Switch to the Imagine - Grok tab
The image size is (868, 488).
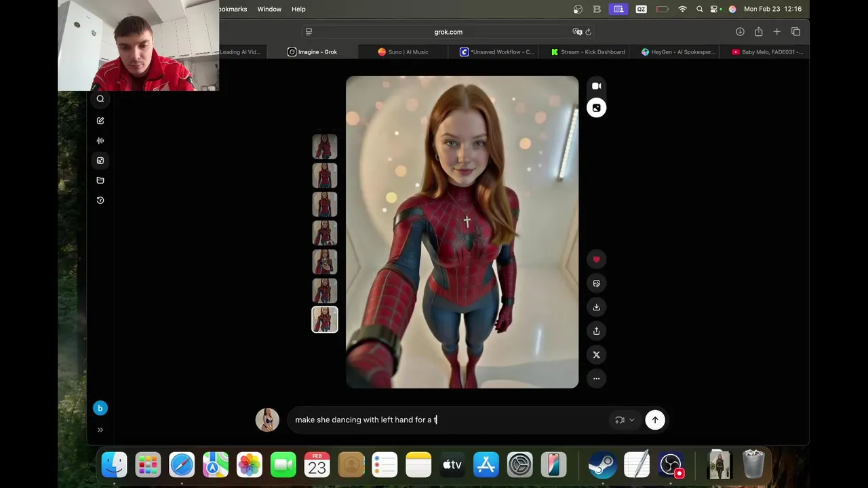[x=313, y=52]
